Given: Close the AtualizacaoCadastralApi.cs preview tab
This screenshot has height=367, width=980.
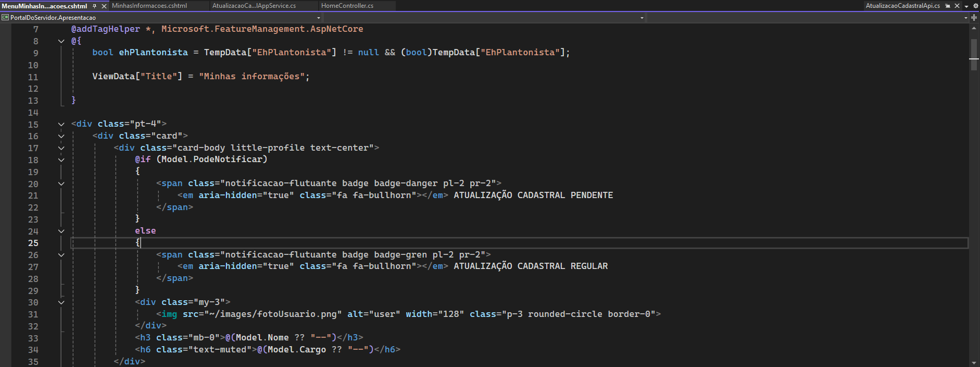Looking at the screenshot, I should tap(957, 6).
